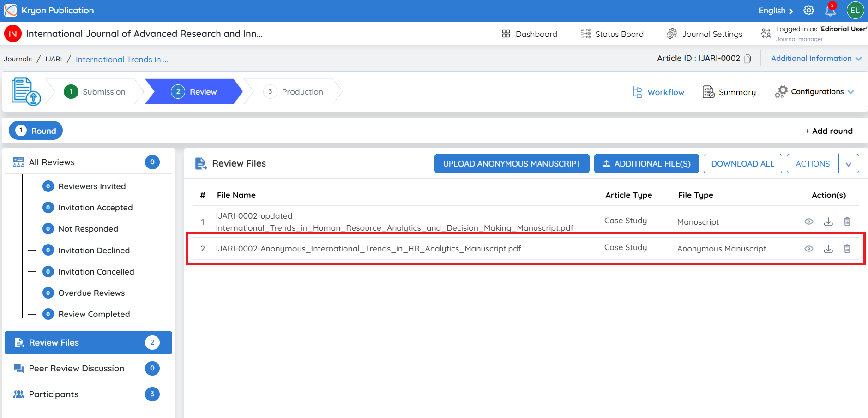This screenshot has width=868, height=418.
Task: Click the switch role icon beside Logged in as
Action: 766,34
